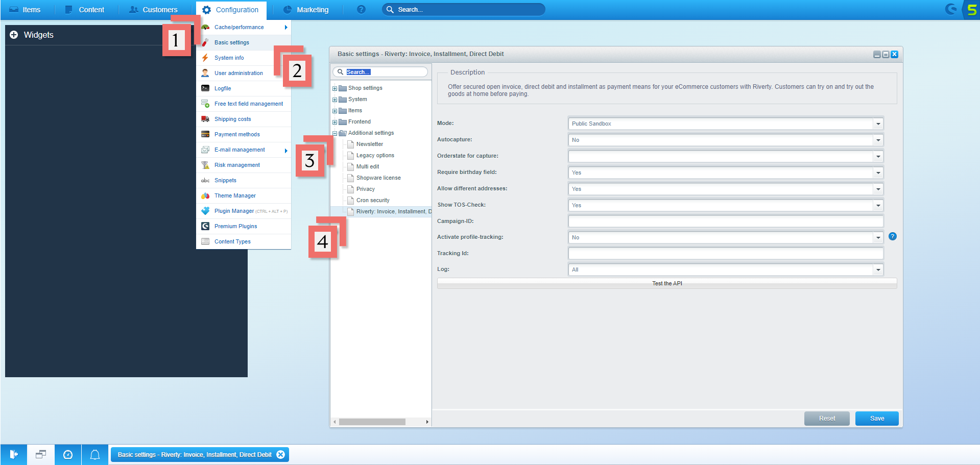Click the window switcher icon in bottom bar
The height and width of the screenshot is (465, 980).
(x=41, y=455)
